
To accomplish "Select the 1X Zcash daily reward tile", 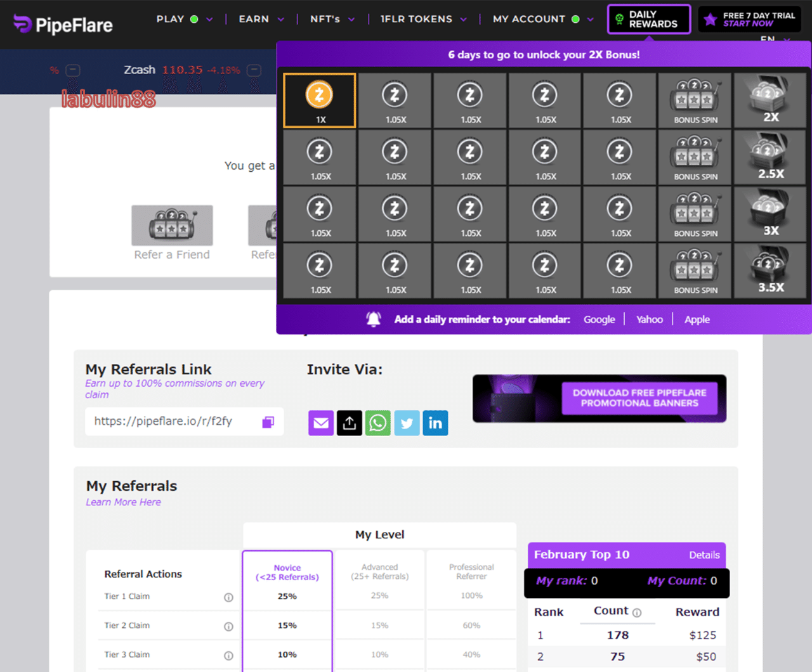I will [319, 100].
